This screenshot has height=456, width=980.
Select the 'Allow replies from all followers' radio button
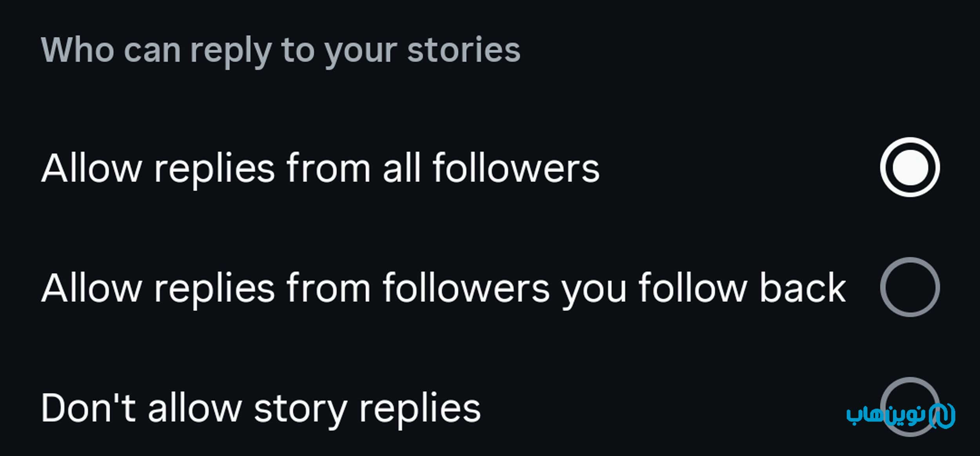[909, 167]
